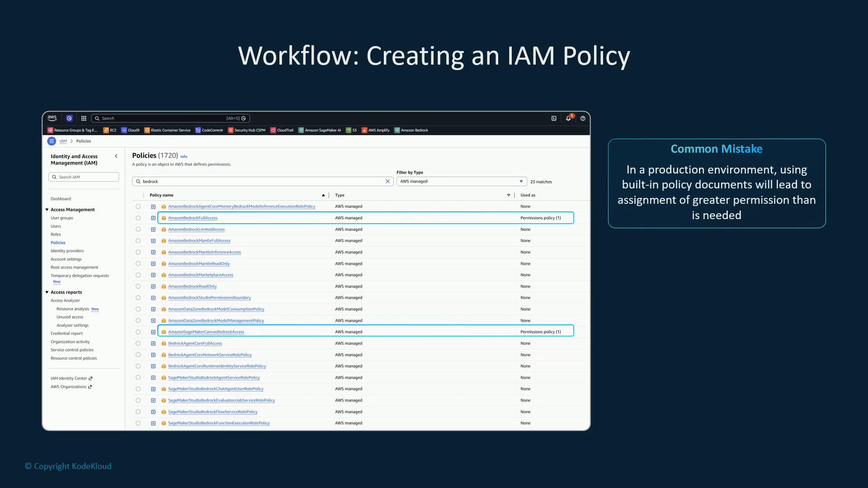Go to Roles in sidebar
The image size is (868, 488).
pyautogui.click(x=56, y=234)
